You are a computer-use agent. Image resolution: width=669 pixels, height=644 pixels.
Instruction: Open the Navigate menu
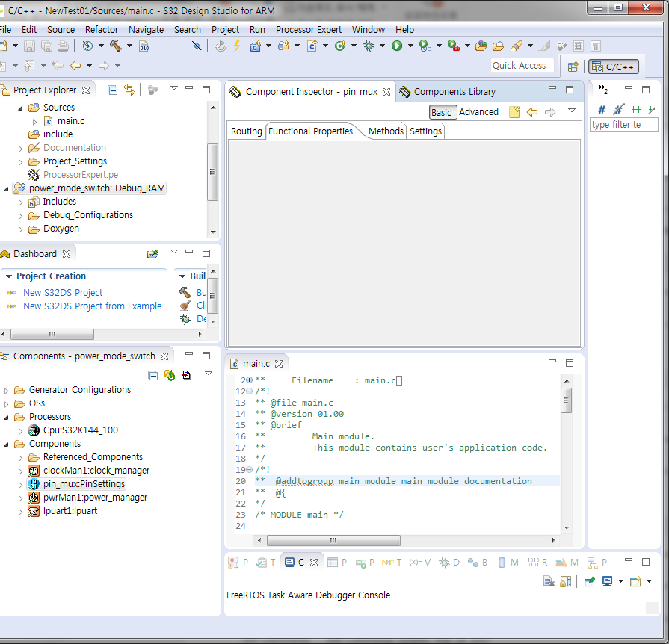click(146, 29)
